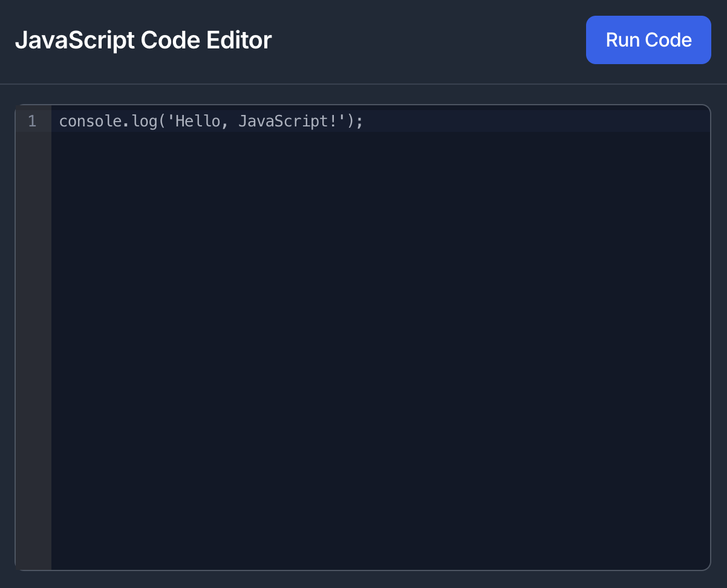727x588 pixels.
Task: Click the closing parenthesis on line 1
Action: tap(350, 121)
